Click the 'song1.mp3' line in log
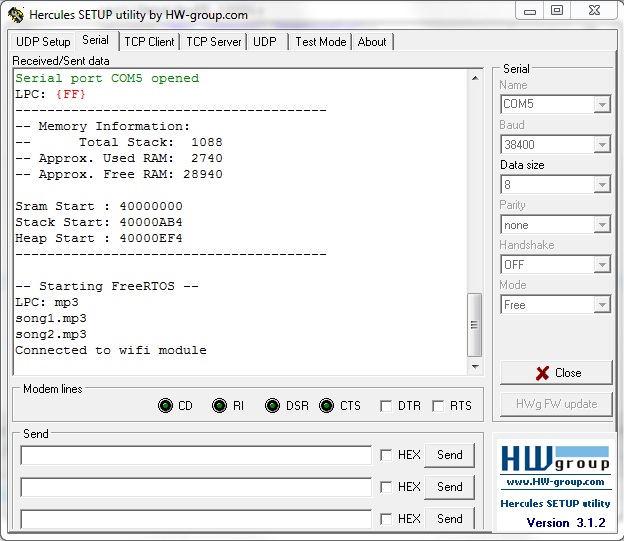The image size is (624, 541). click(x=51, y=318)
